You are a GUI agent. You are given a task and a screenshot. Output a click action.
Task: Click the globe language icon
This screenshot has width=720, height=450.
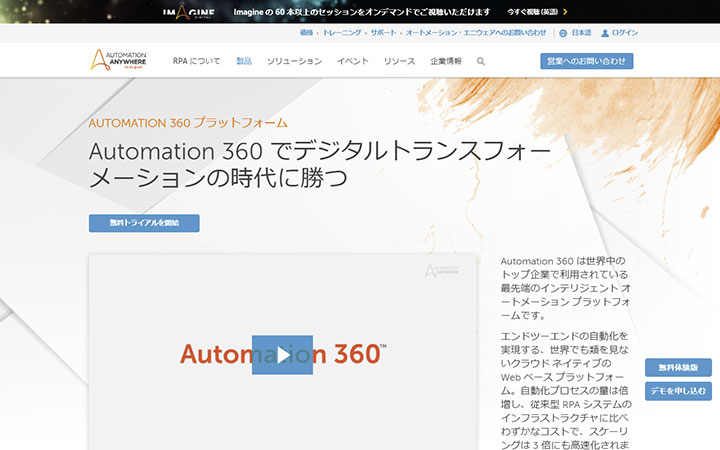click(x=563, y=33)
